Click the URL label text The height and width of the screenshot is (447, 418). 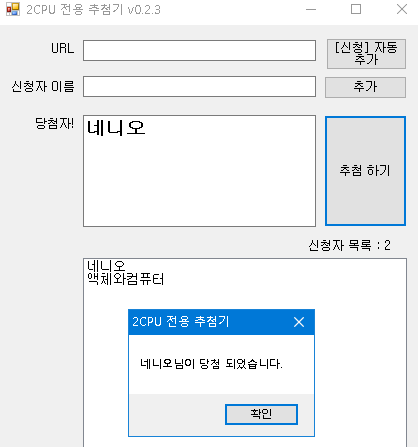pos(63,49)
